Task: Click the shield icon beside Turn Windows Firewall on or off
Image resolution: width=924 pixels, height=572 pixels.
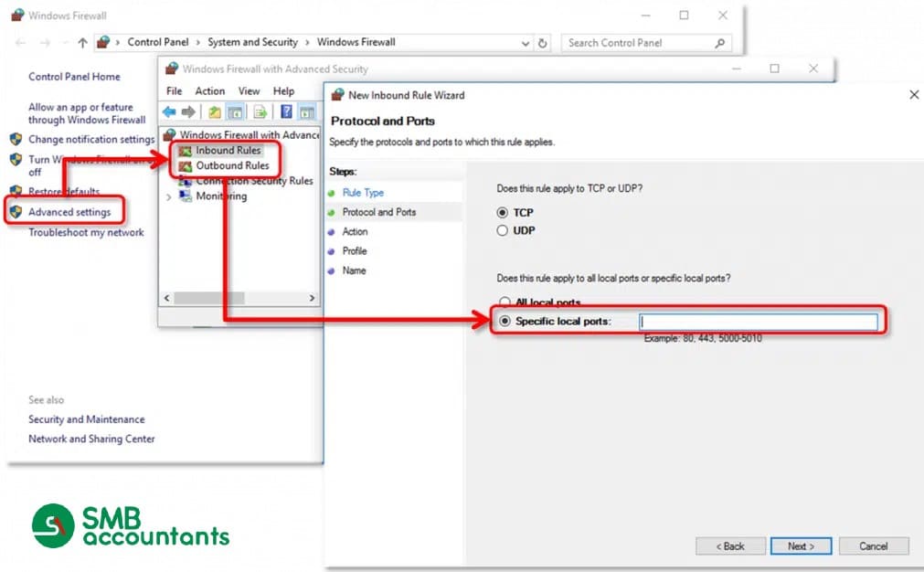Action: 16,160
